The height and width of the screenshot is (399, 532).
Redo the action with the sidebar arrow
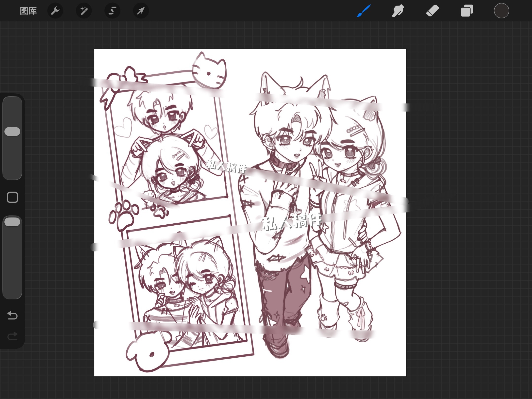point(12,336)
